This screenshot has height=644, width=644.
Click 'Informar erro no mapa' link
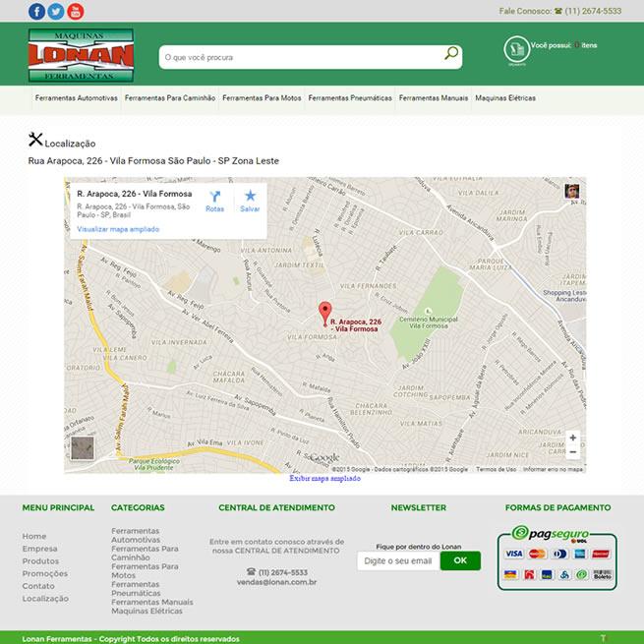coord(553,469)
